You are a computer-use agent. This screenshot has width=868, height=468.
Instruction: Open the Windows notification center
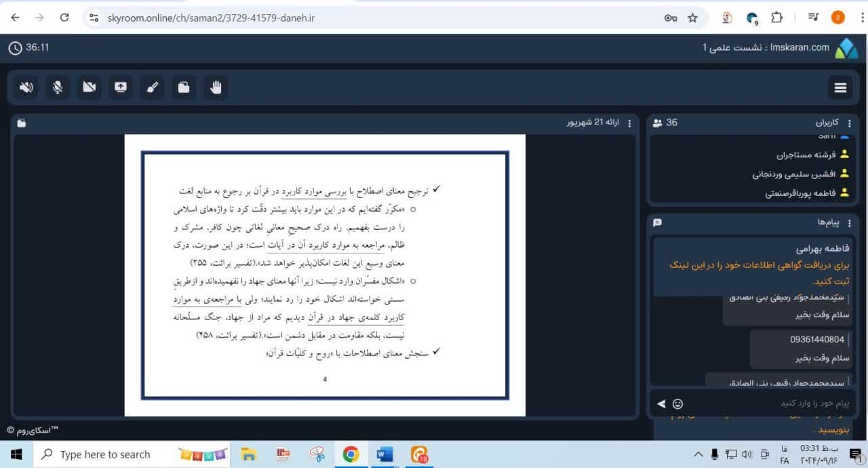[857, 455]
